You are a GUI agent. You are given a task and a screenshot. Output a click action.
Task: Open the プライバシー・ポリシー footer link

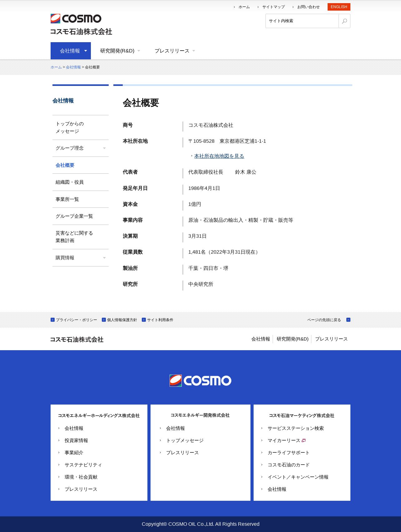click(76, 320)
